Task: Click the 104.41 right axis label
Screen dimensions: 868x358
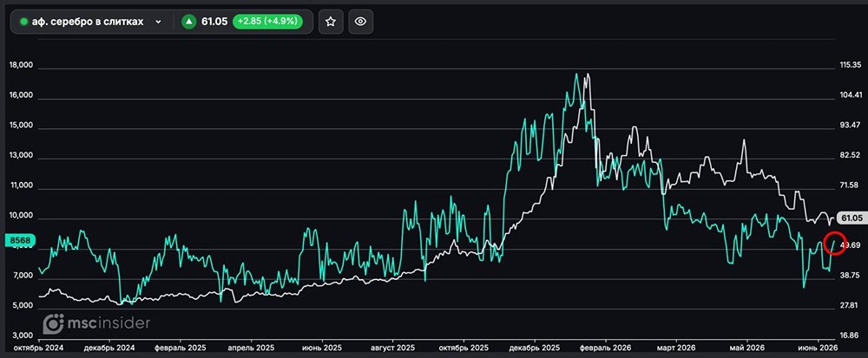Action: [x=852, y=95]
